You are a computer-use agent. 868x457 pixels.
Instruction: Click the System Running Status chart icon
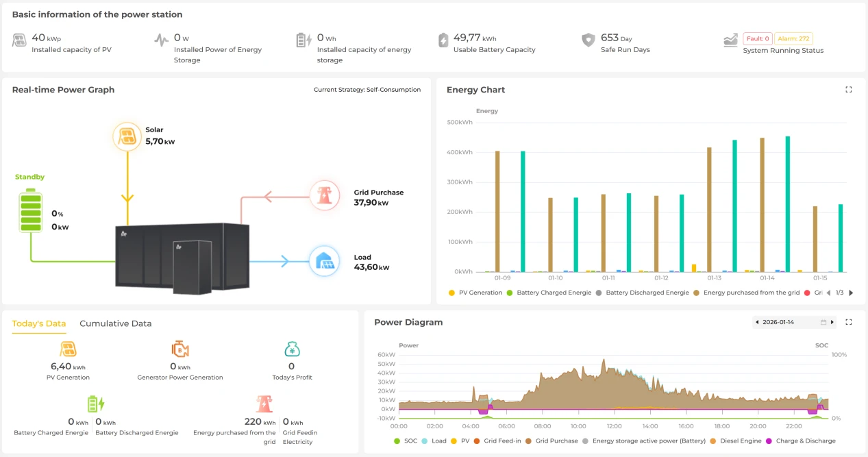(730, 40)
